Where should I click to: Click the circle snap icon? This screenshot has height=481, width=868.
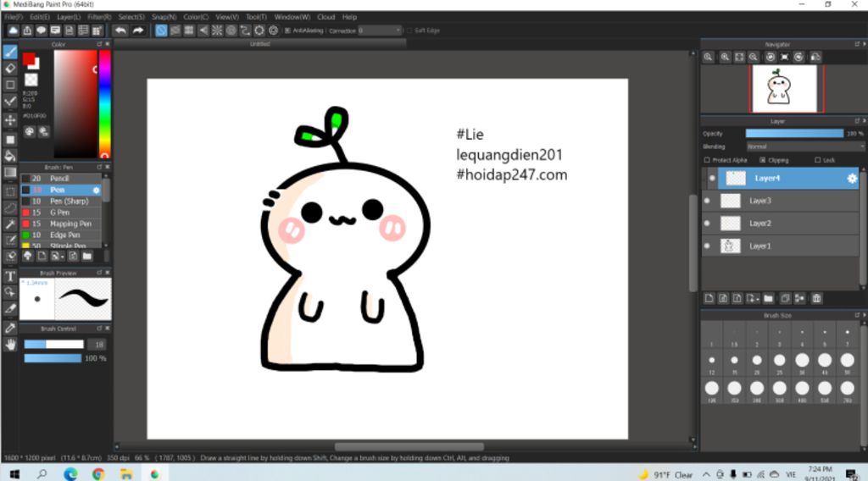(x=231, y=30)
